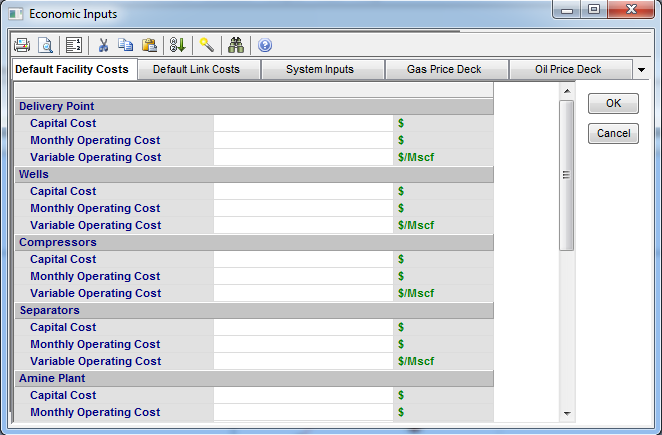Go to the Oil Price Deck tab

tap(568, 69)
